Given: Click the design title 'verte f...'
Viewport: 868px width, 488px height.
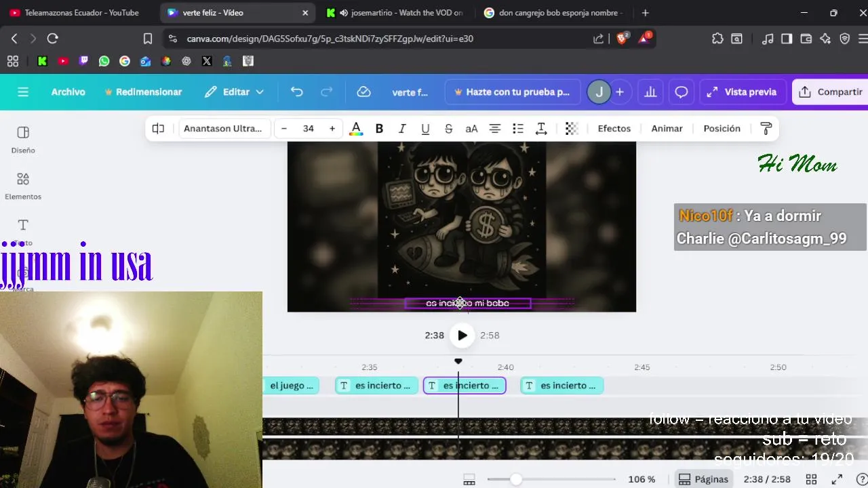Looking at the screenshot, I should (x=410, y=92).
